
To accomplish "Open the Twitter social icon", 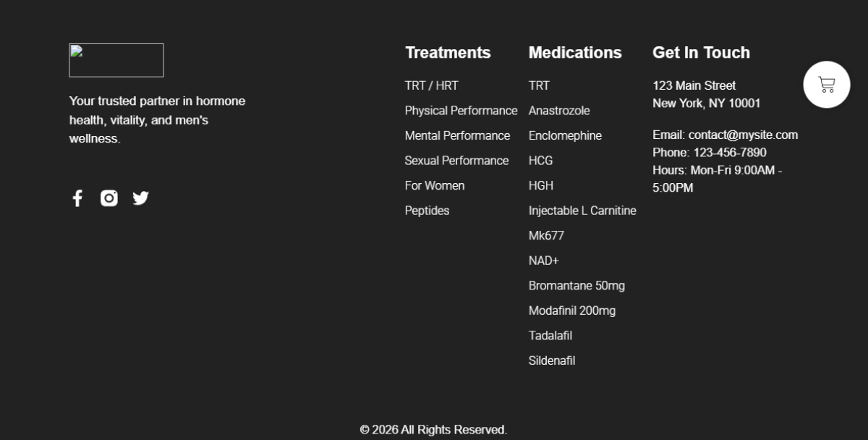I will [x=140, y=198].
